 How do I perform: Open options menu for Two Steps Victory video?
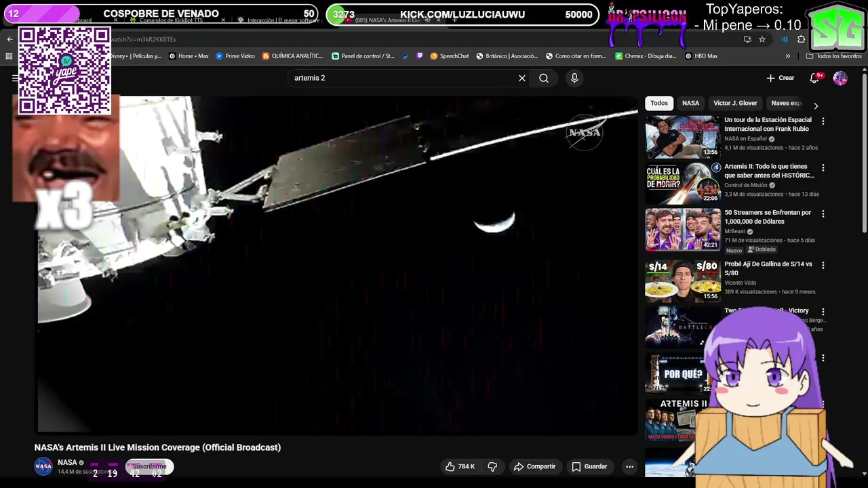pyautogui.click(x=823, y=312)
